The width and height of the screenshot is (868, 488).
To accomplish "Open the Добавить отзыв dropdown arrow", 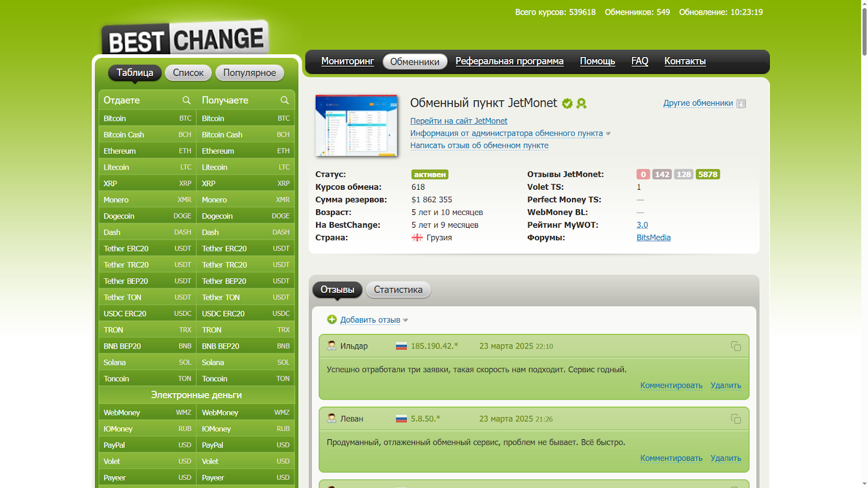I will (405, 320).
